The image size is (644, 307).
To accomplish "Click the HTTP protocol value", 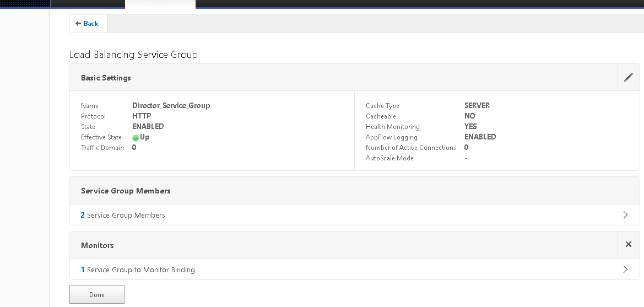I will [142, 116].
